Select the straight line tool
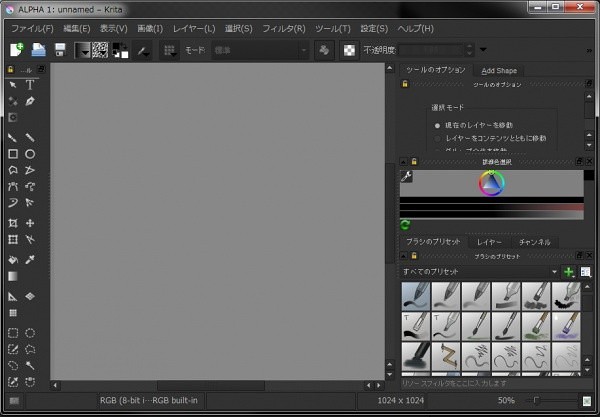Image resolution: width=600 pixels, height=417 pixels. click(30, 137)
